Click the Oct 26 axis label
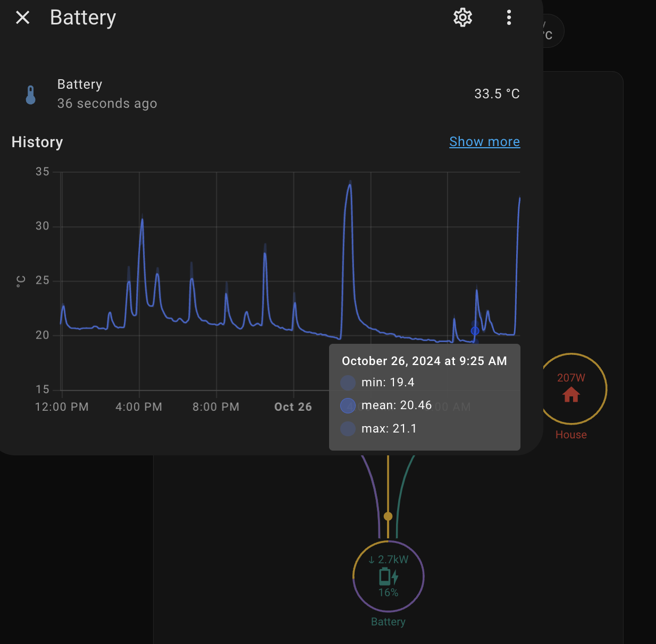This screenshot has width=656, height=644. tap(293, 407)
